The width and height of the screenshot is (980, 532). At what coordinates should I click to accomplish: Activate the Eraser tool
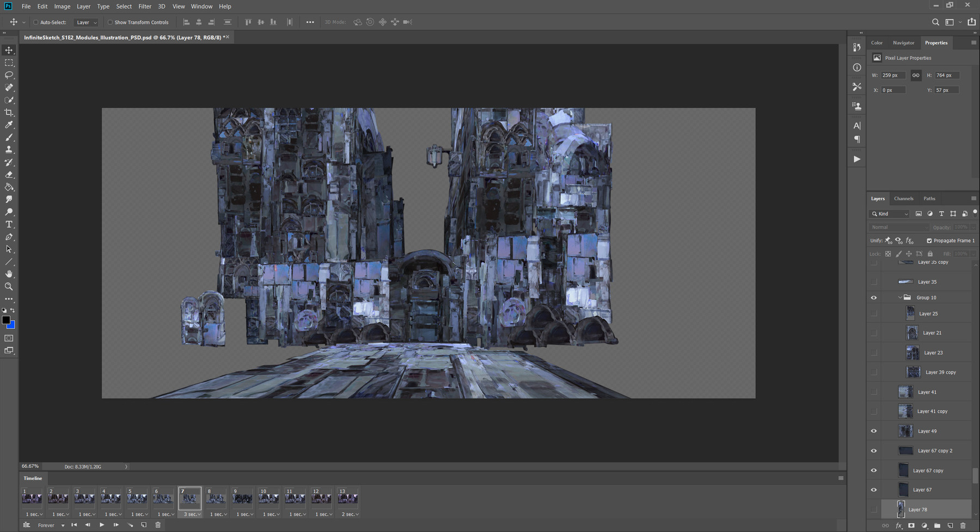point(9,175)
